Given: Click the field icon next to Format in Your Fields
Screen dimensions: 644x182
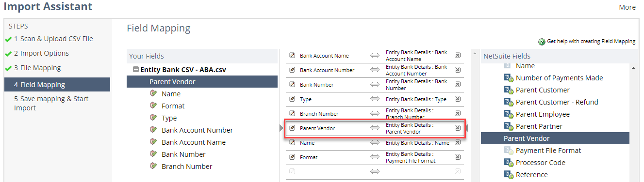Looking at the screenshot, I should coord(154,106).
